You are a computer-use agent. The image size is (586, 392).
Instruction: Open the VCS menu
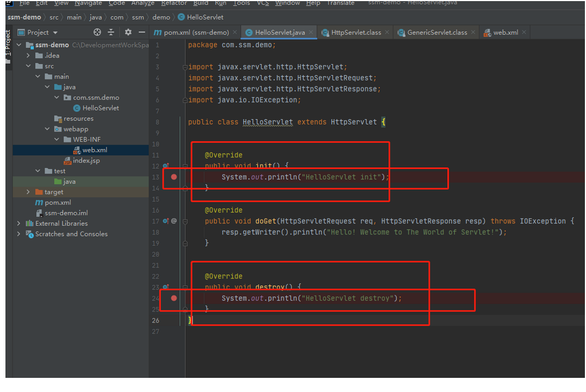[x=263, y=3]
